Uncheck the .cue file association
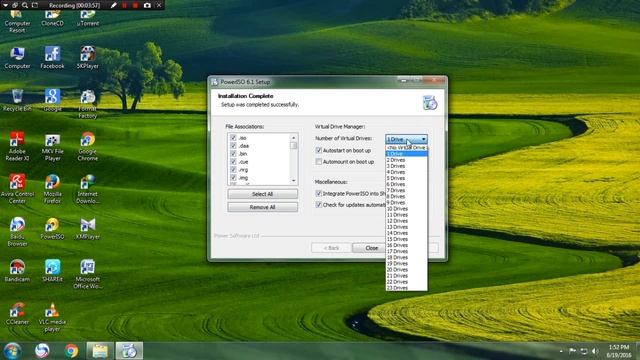The image size is (640, 360). tap(233, 162)
